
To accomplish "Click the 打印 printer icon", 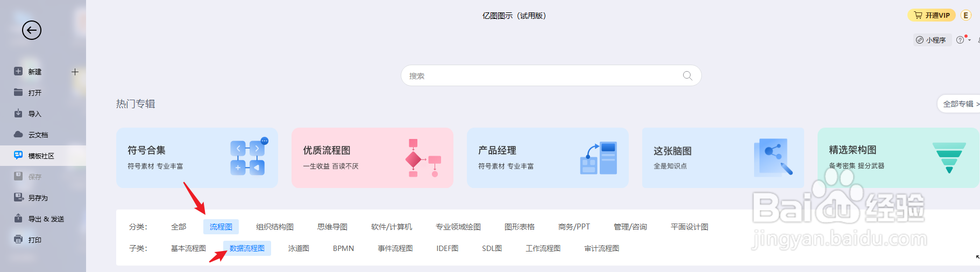I will (x=18, y=239).
